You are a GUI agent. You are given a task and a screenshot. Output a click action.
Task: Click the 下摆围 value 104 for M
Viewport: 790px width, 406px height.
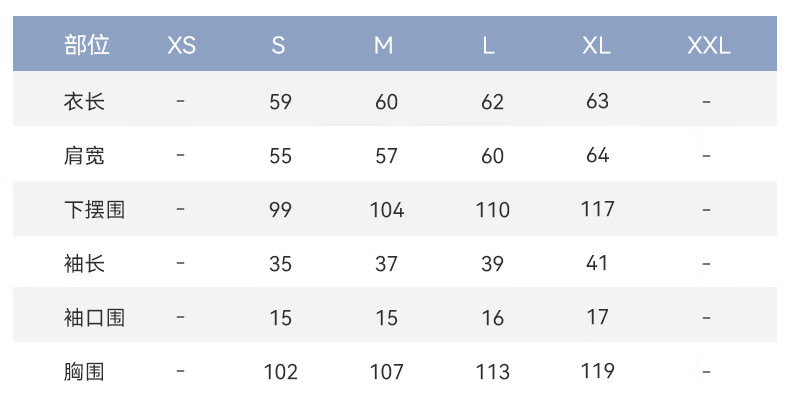coord(386,210)
